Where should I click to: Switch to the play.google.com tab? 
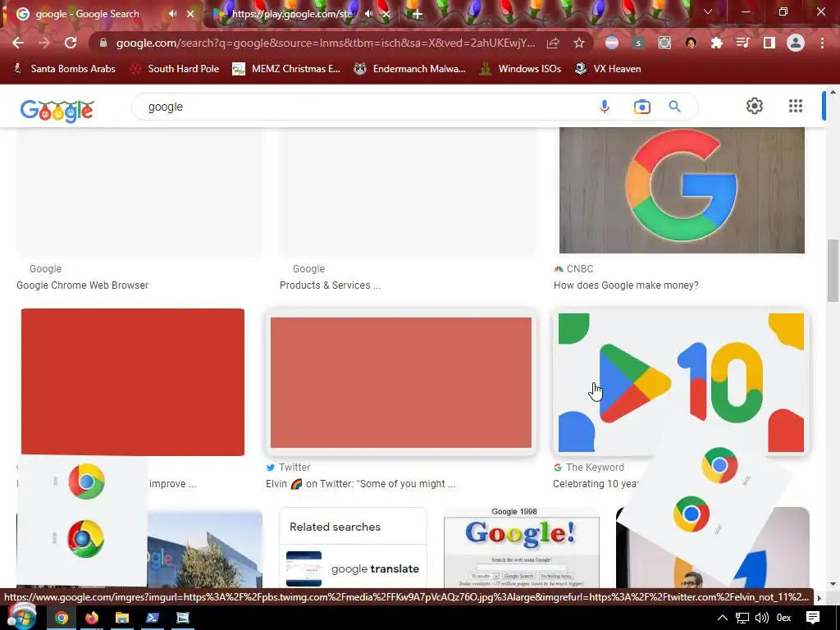[x=291, y=14]
